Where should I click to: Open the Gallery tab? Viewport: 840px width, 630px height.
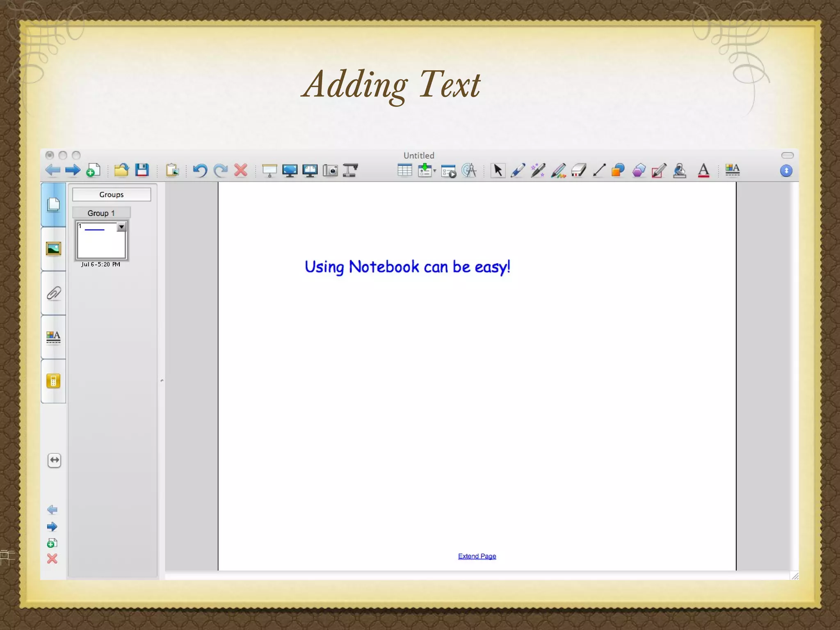tap(53, 249)
